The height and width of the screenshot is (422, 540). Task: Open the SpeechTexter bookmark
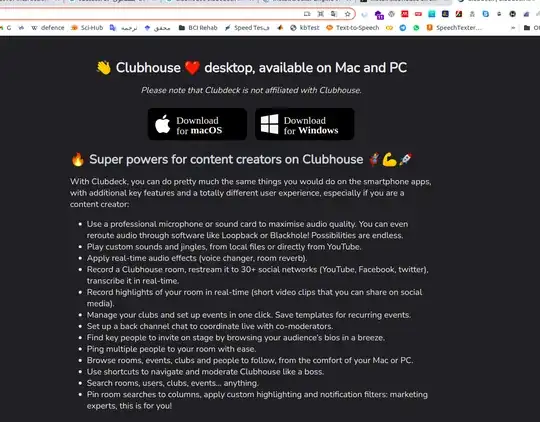pos(454,28)
